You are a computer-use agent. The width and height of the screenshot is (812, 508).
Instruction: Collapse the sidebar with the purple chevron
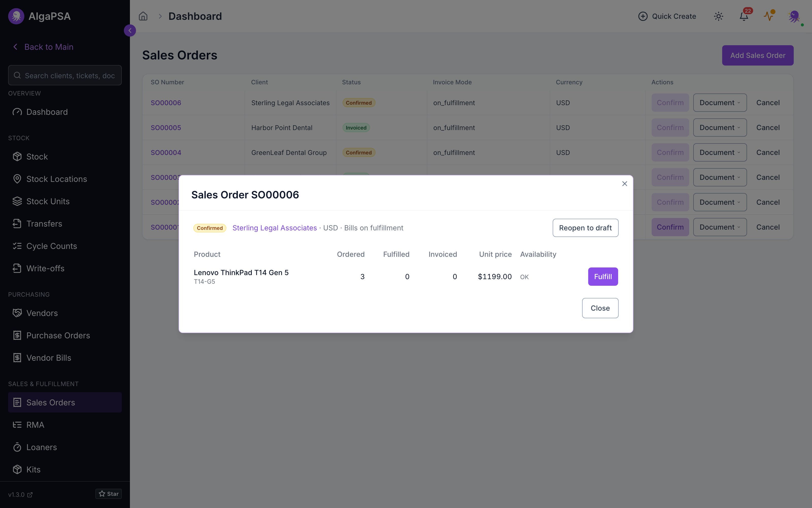130,30
